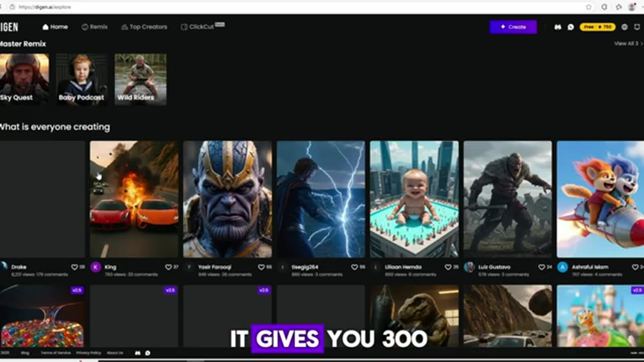This screenshot has width=644, height=362.
Task: Open the language globe icon
Action: tap(624, 27)
